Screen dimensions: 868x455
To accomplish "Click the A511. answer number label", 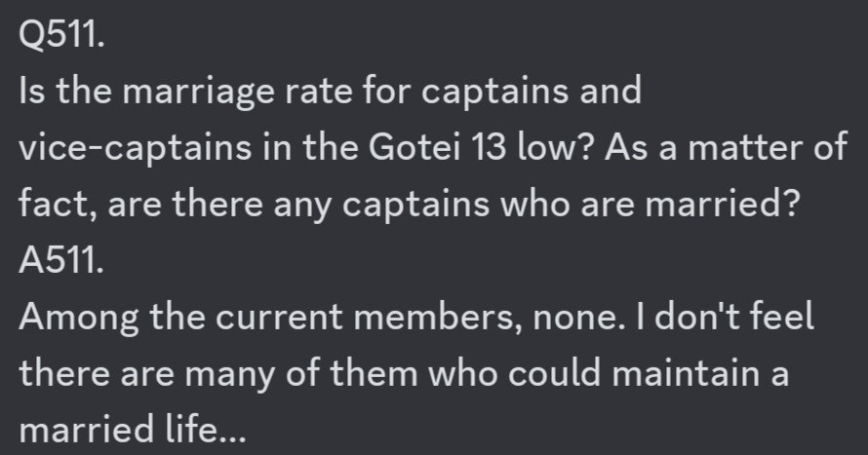I will [61, 260].
